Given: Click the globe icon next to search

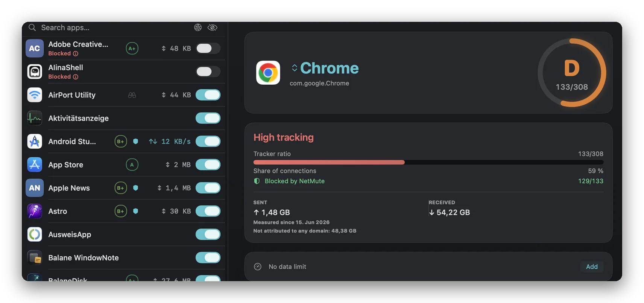Looking at the screenshot, I should [198, 27].
